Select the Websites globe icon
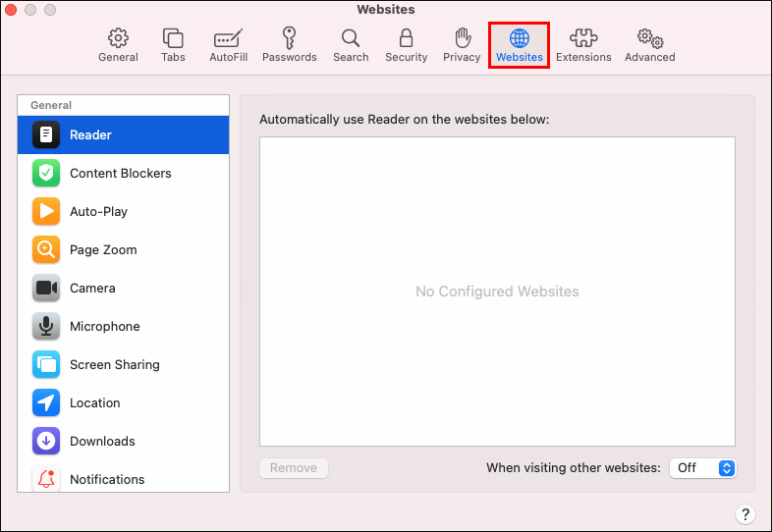This screenshot has height=532, width=772. click(x=519, y=38)
